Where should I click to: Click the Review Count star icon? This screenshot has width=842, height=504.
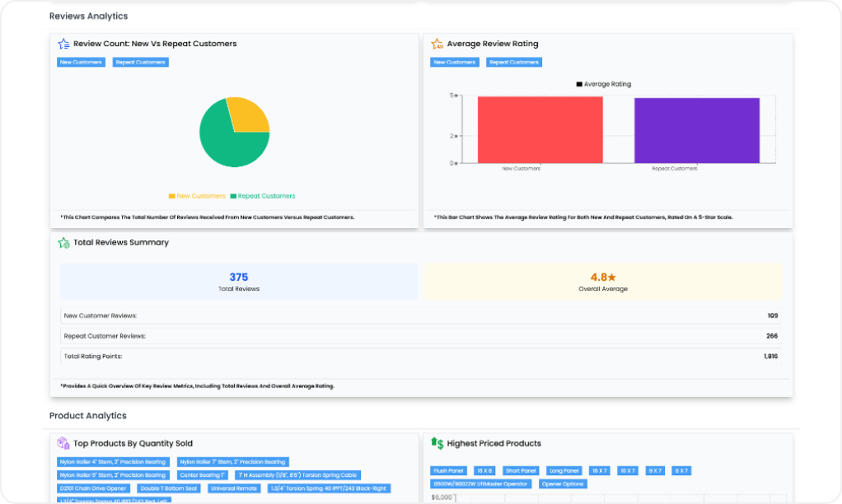tap(63, 44)
